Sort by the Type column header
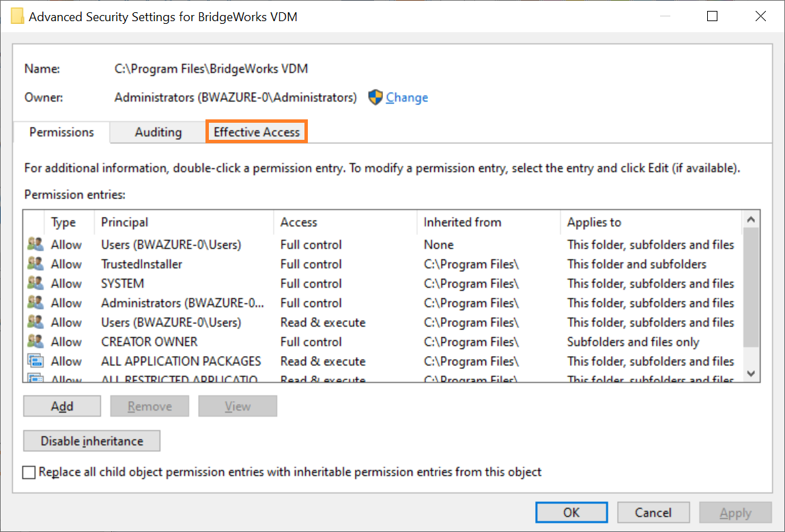The width and height of the screenshot is (785, 532). [x=69, y=222]
